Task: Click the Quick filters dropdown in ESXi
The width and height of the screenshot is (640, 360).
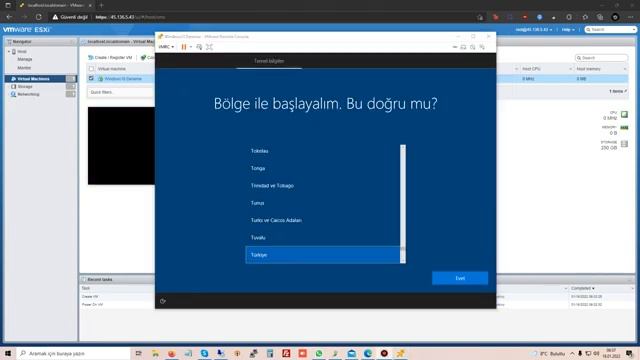Action: point(120,93)
